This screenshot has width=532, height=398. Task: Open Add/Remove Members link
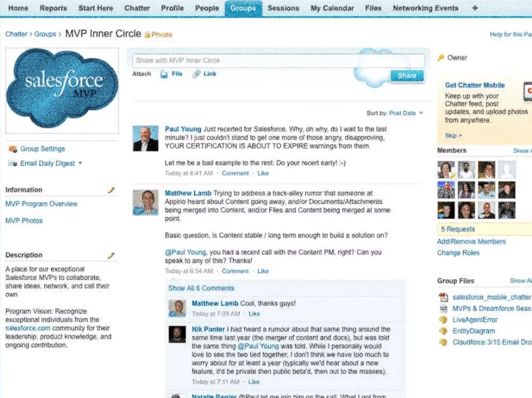click(471, 241)
